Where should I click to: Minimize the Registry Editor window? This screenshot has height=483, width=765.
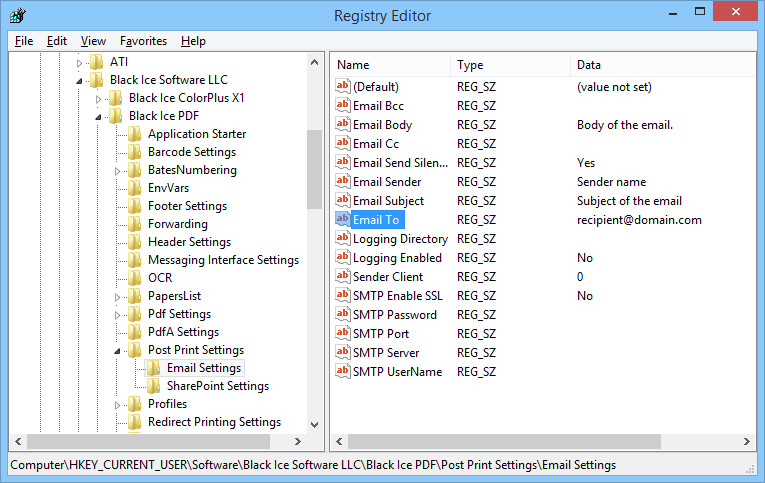tap(673, 13)
